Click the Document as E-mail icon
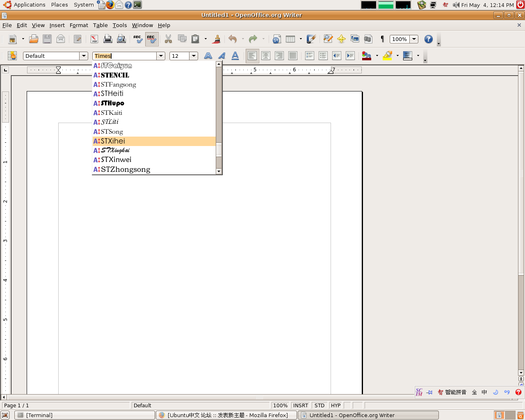Screen dimensions: 525x420 tap(61, 39)
